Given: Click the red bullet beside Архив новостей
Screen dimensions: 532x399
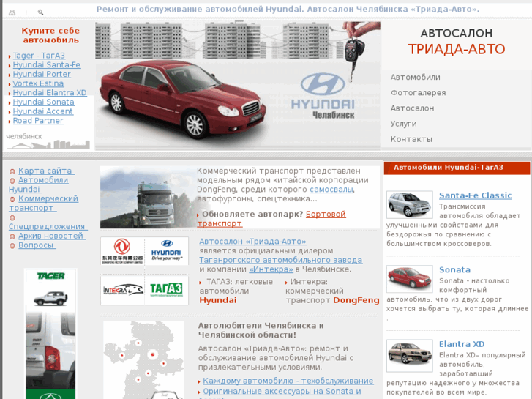Looking at the screenshot, I should (x=12, y=236).
